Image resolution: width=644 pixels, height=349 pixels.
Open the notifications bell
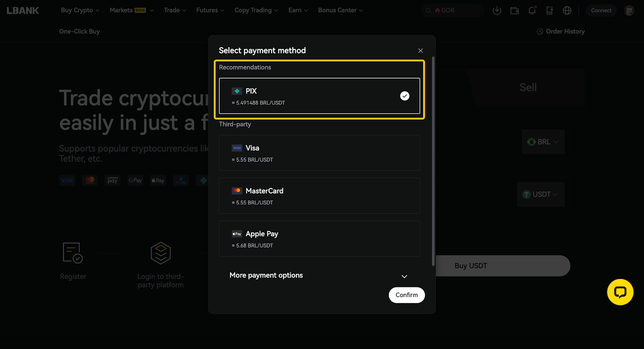[532, 10]
